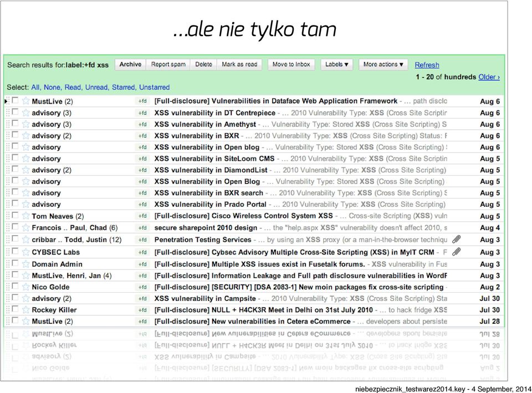Select Unstarred messages link

click(154, 87)
